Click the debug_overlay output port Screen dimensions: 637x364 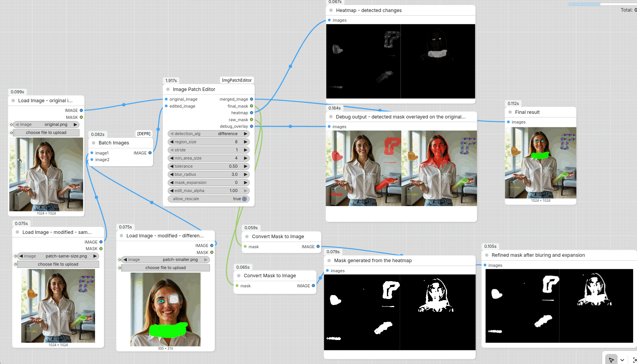[x=252, y=127]
